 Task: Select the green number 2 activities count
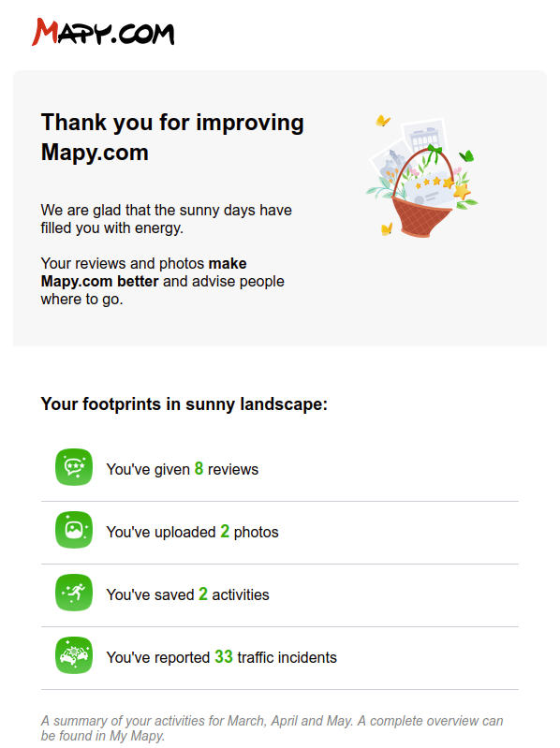[203, 594]
